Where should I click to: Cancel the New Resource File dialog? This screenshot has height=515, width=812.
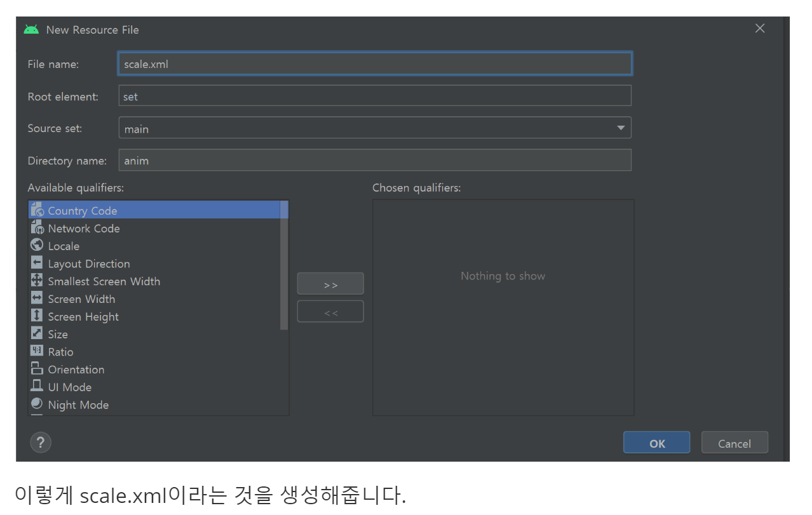pyautogui.click(x=734, y=443)
